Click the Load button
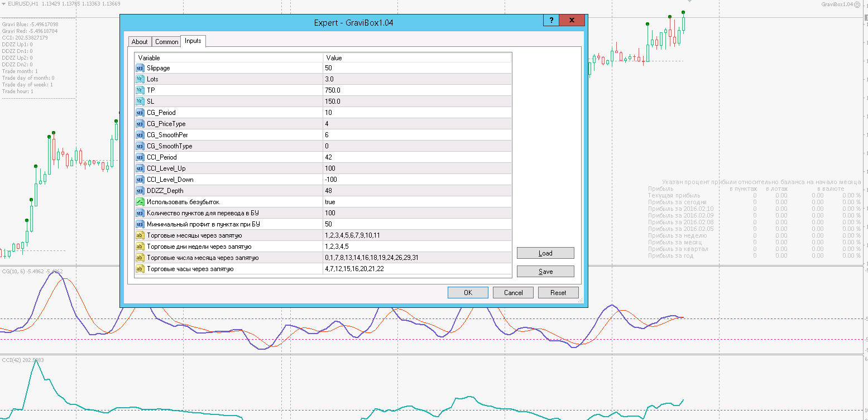This screenshot has height=420, width=868. [545, 253]
